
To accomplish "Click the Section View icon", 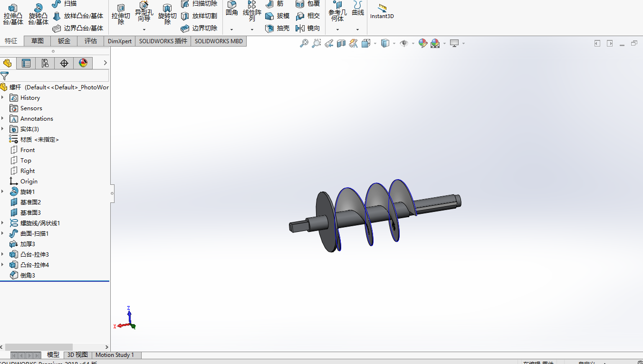I will tap(341, 43).
